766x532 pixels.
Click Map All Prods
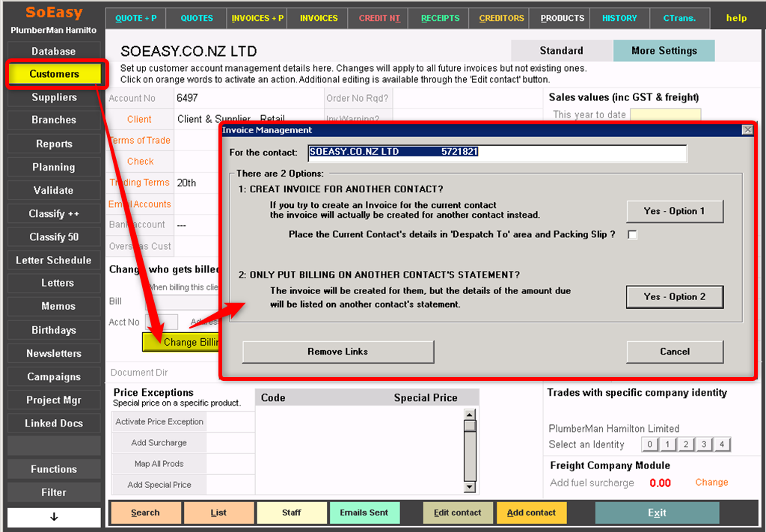pyautogui.click(x=159, y=464)
